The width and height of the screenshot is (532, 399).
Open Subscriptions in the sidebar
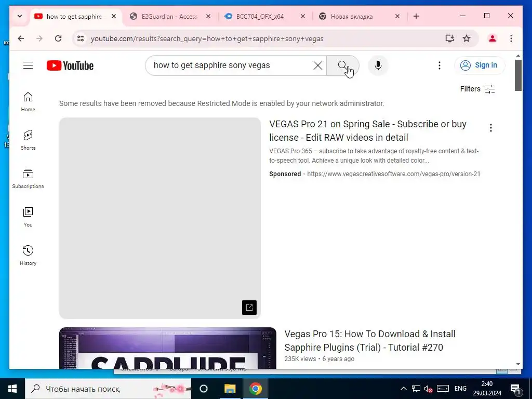28,179
